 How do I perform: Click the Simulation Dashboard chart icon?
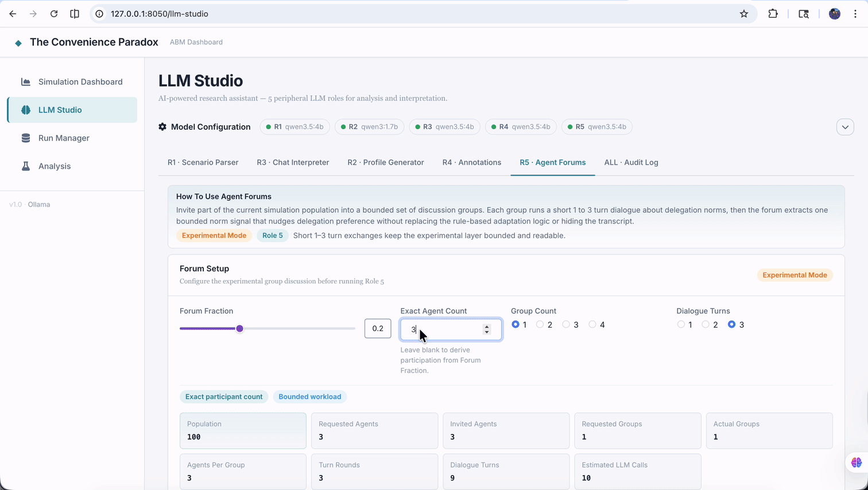26,81
